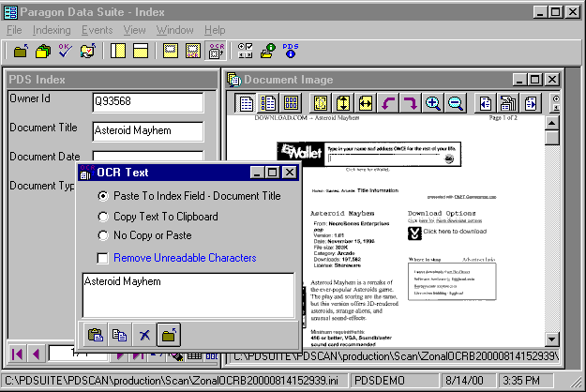Select single page view in Document Image
The width and height of the screenshot is (586, 392).
tap(246, 103)
